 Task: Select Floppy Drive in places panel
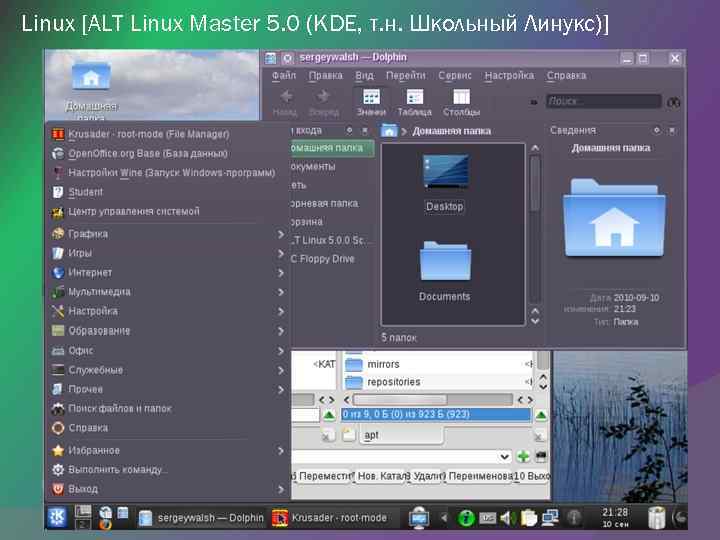332,259
